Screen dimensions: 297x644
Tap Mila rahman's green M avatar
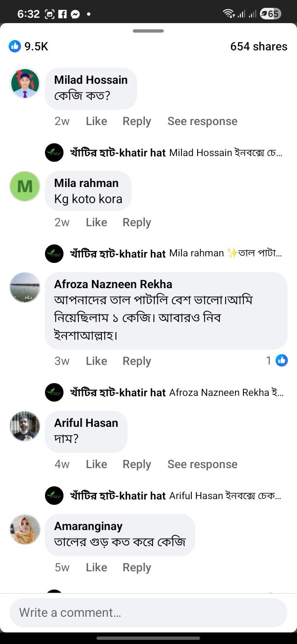click(x=25, y=187)
